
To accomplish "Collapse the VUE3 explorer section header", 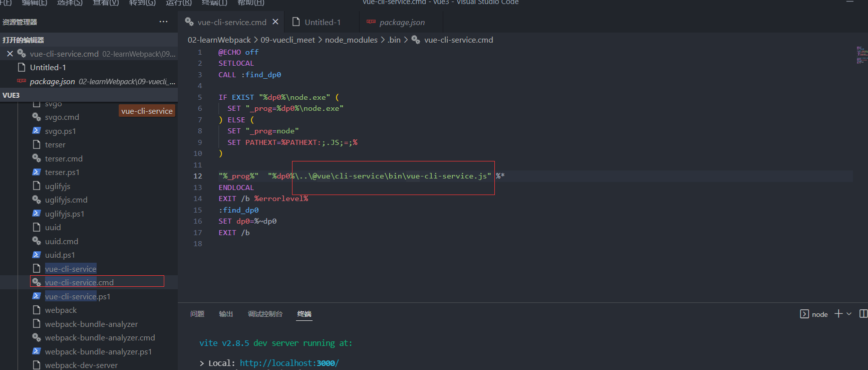I will [89, 95].
